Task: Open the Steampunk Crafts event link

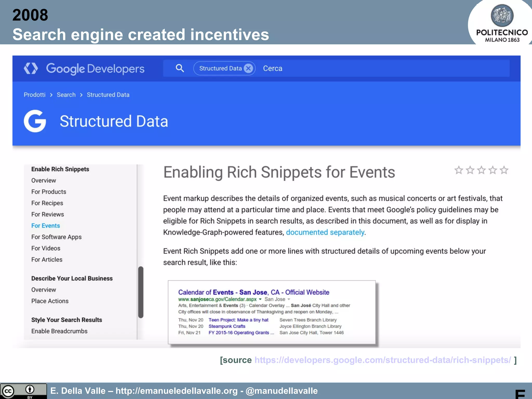Action: pos(227,326)
